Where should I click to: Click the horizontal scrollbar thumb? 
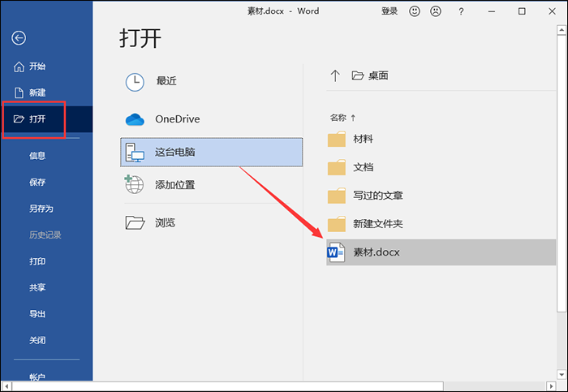pyautogui.click(x=227, y=386)
